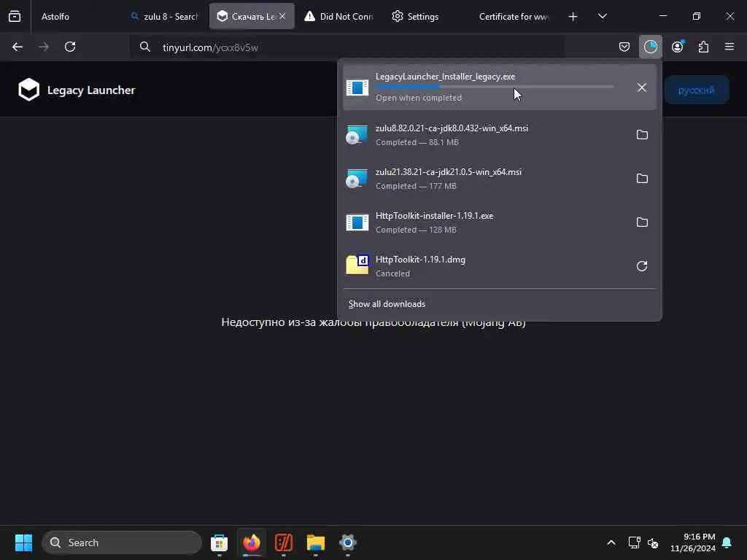Click the Legacy Launcher site title
The width and height of the screenshot is (747, 560).
[x=91, y=90]
